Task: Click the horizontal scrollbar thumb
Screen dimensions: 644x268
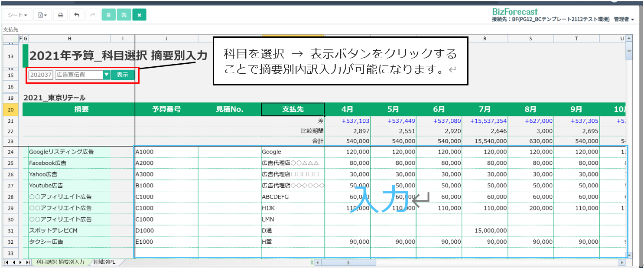Action: [348, 262]
